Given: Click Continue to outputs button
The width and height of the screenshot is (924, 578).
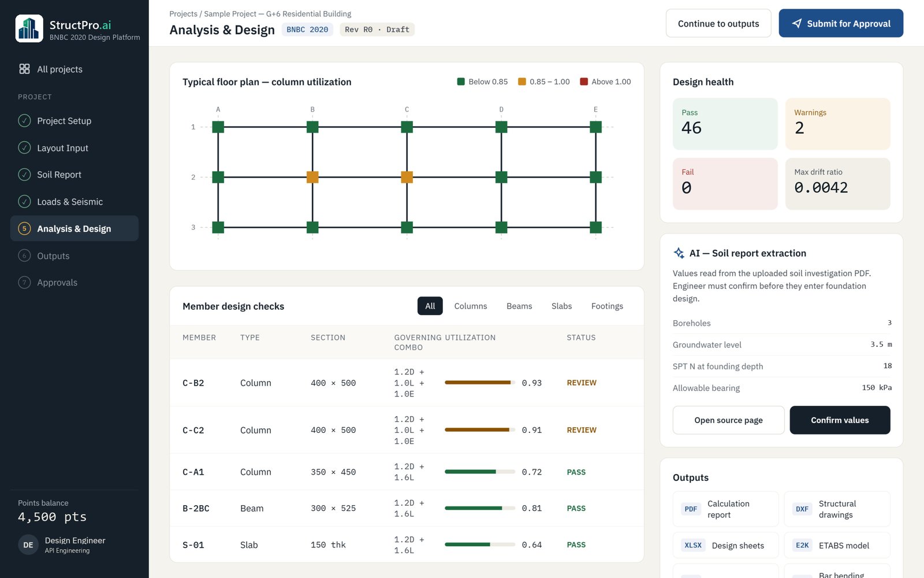Looking at the screenshot, I should pos(718,24).
